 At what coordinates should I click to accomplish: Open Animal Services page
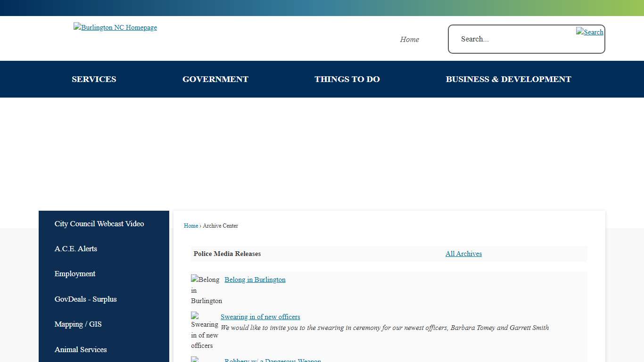click(x=81, y=350)
